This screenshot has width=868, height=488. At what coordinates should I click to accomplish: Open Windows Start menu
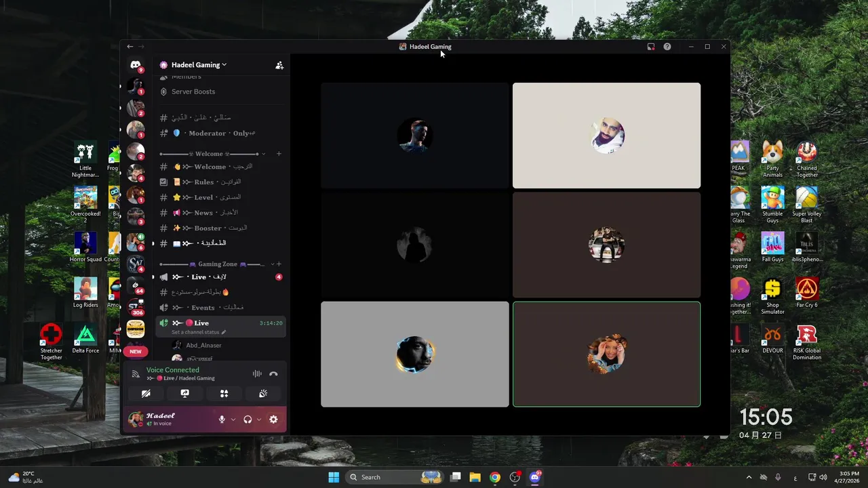pyautogui.click(x=334, y=477)
